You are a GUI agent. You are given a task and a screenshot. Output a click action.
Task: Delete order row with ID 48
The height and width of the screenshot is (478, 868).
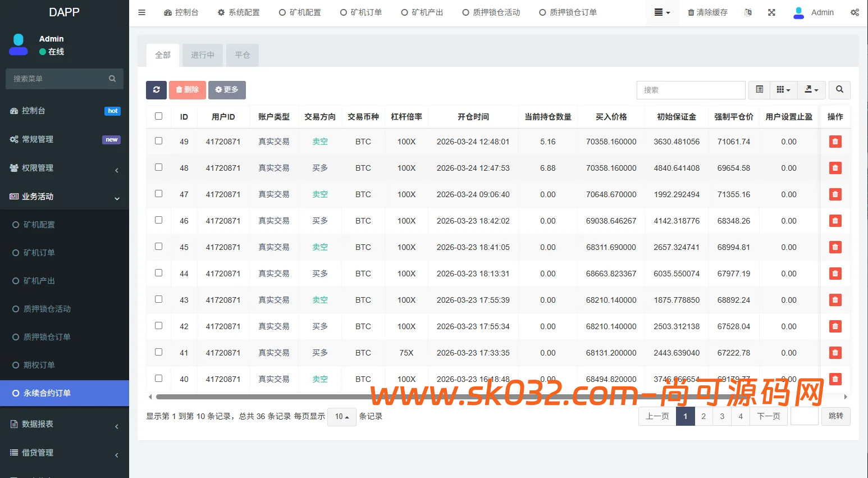pos(835,168)
